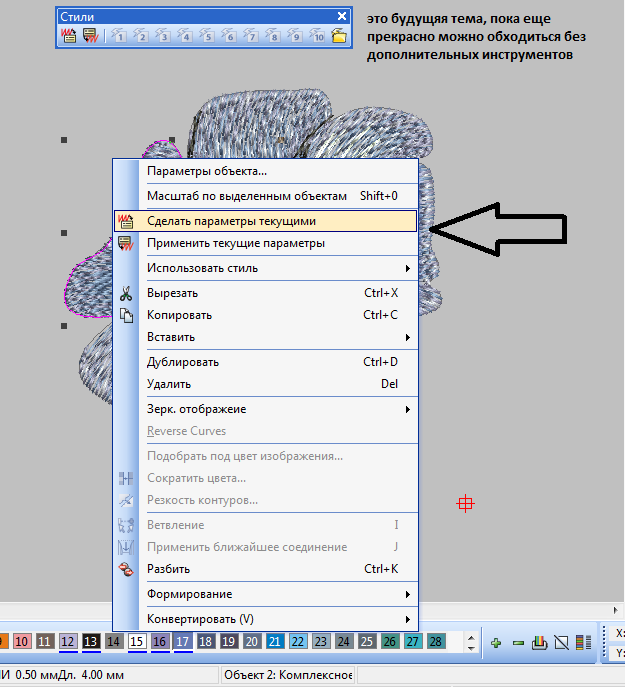Expand Зерк. отображеие submenu
625x687 pixels.
[x=266, y=409]
